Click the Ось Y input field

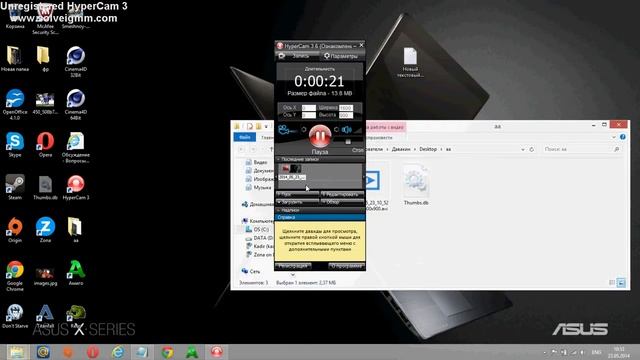309,115
